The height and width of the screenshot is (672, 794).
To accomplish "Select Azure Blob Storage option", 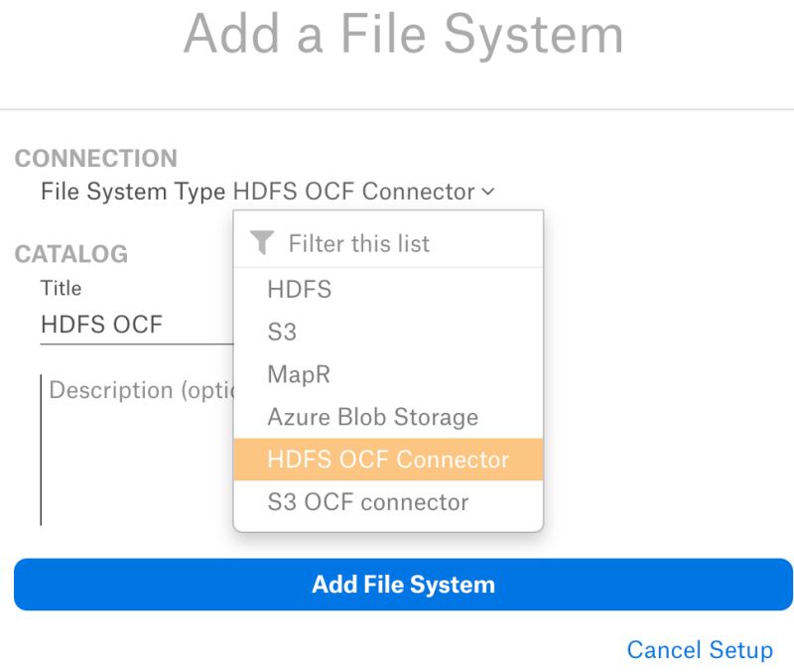I will 372,417.
